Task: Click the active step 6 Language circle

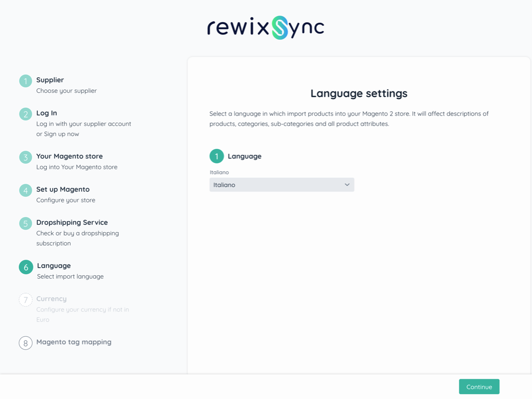Action: [x=26, y=267]
